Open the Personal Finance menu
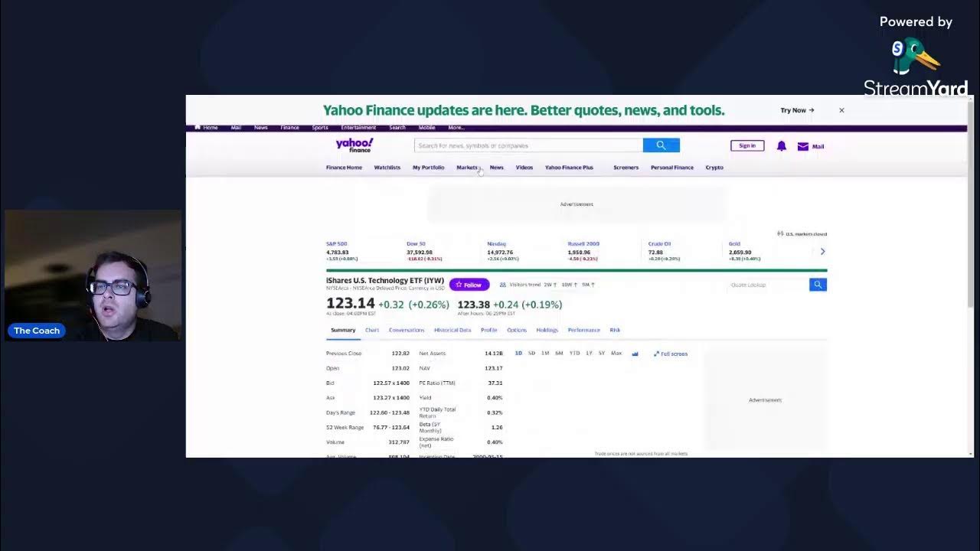This screenshot has width=980, height=551. pos(671,168)
